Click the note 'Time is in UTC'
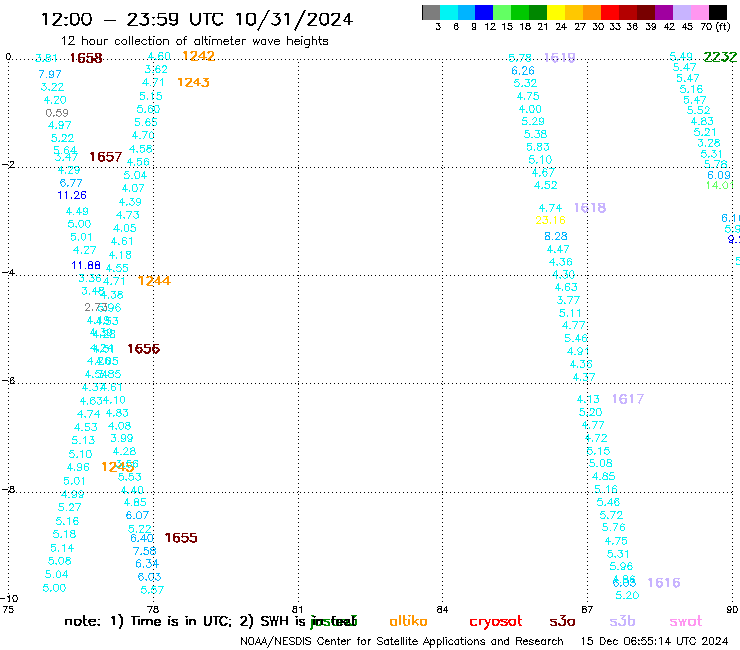This screenshot has width=740, height=650. [180, 621]
